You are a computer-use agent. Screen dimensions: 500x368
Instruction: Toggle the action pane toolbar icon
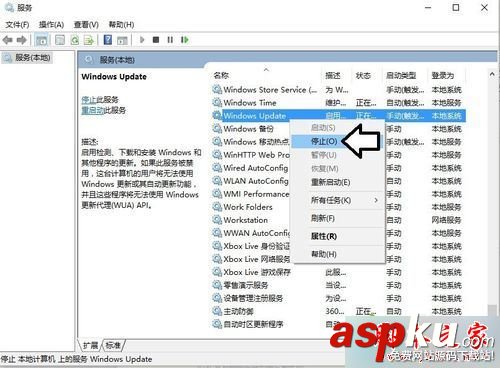click(x=122, y=40)
